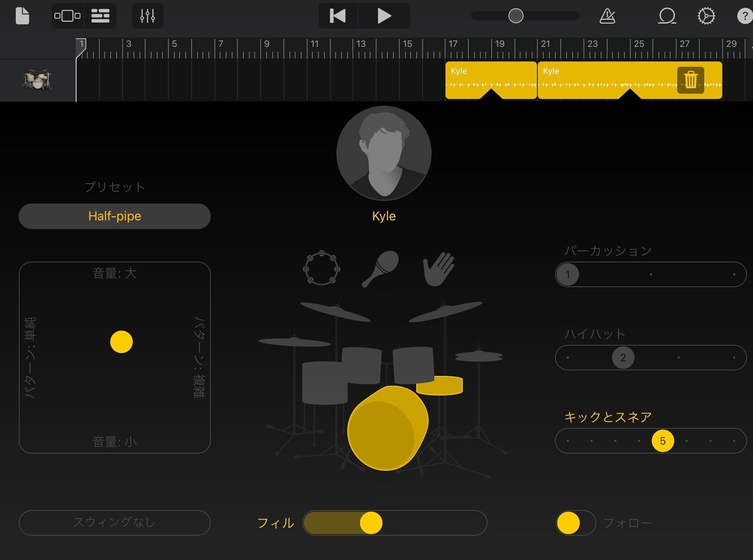
Task: Toggle the yellow snare drum
Action: click(439, 385)
